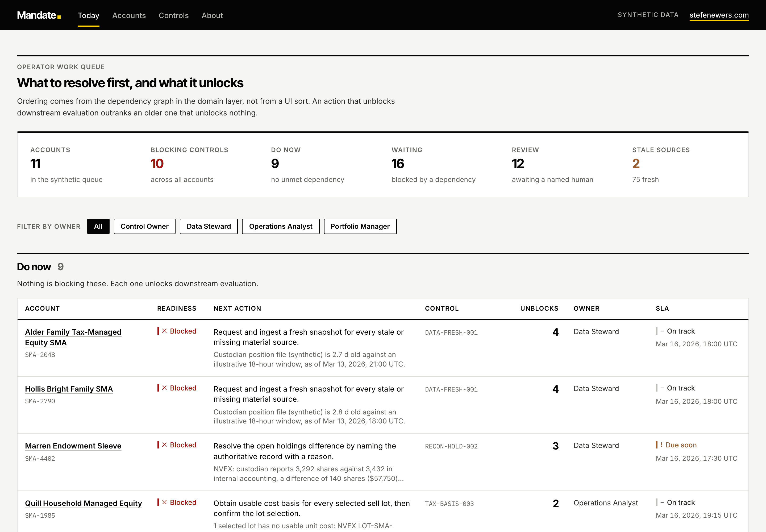The width and height of the screenshot is (766, 532).
Task: Click the SYNTHETIC DATA label
Action: (648, 15)
